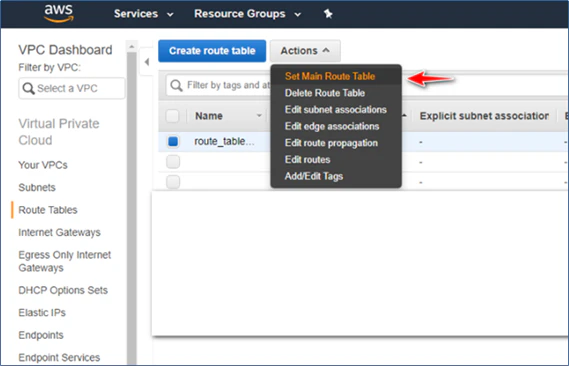The image size is (569, 366).
Task: Open Your VPCs in sidebar
Action: tap(43, 165)
